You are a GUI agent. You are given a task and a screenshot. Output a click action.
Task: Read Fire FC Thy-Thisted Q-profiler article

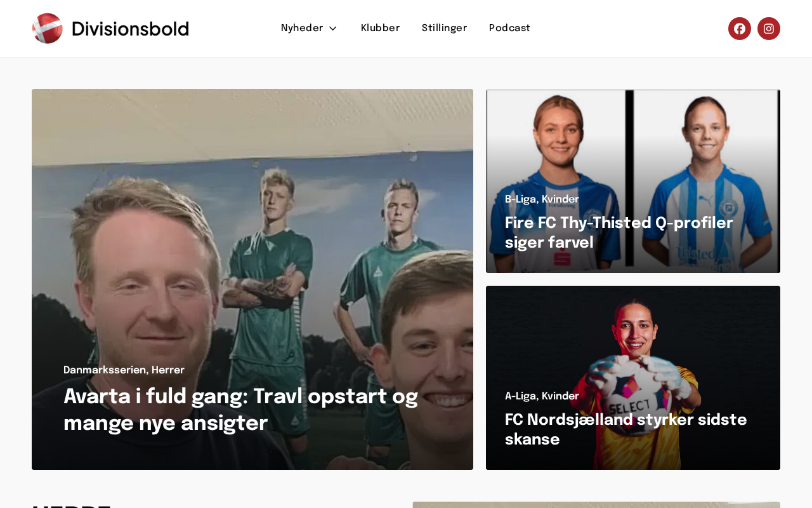[x=619, y=233]
